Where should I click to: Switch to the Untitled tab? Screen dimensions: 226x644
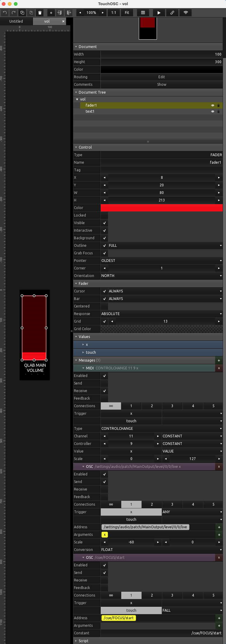16,21
